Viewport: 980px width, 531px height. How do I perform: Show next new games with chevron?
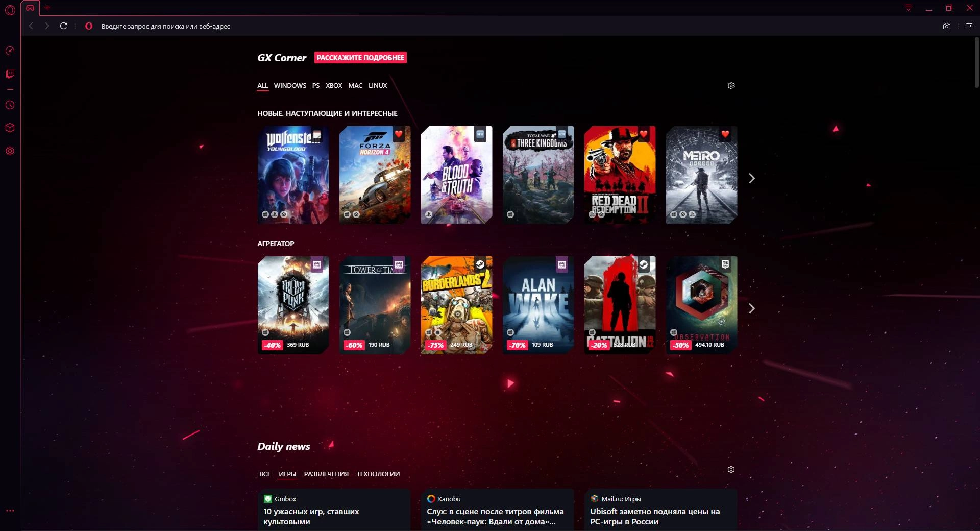pos(751,178)
